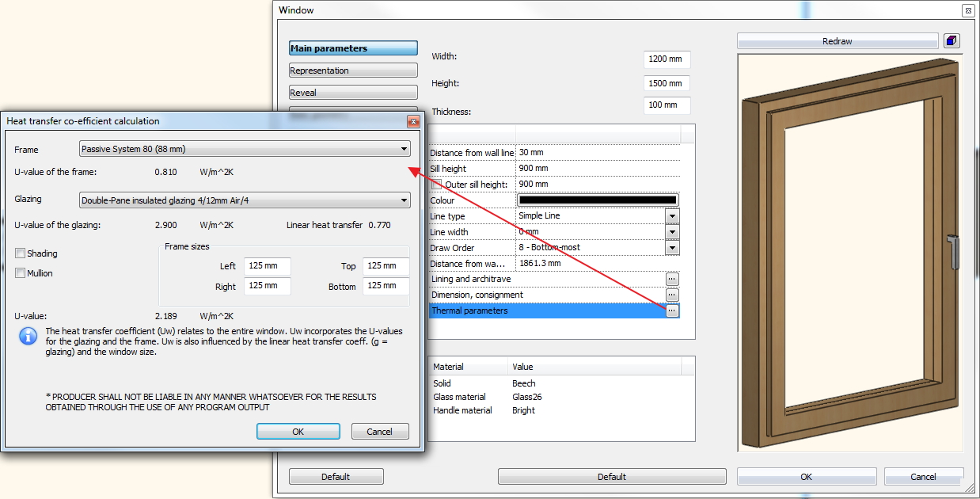
Task: Pick the black Colour swatch
Action: (598, 200)
